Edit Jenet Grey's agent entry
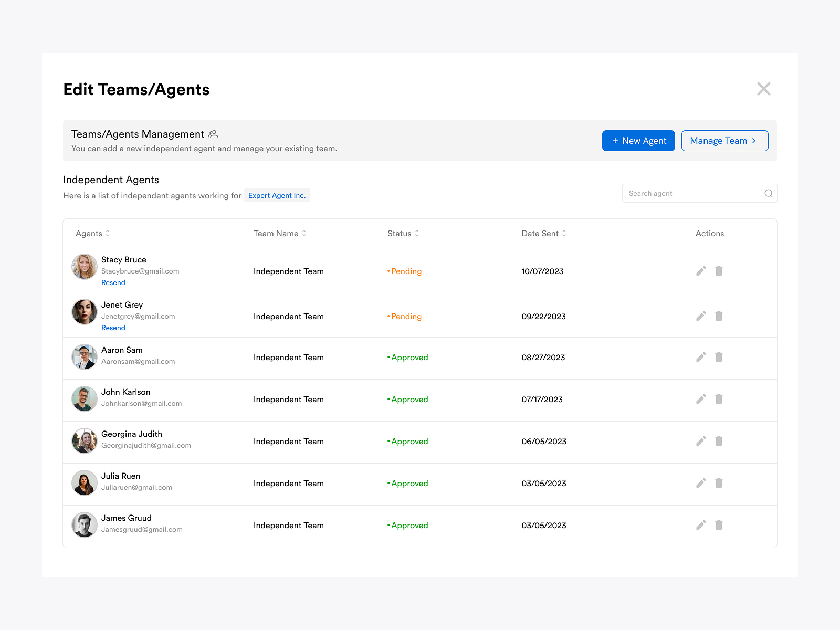Viewport: 840px width, 630px height. point(701,316)
